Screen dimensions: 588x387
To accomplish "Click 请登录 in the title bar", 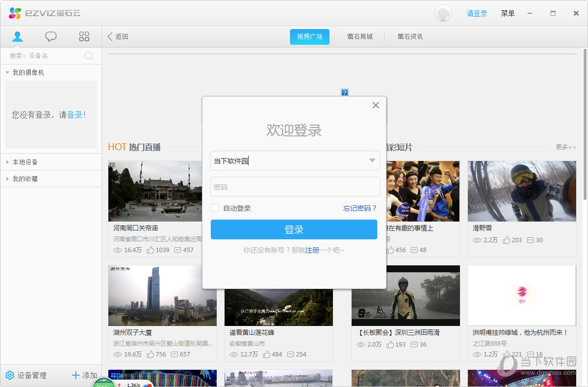I will (477, 13).
